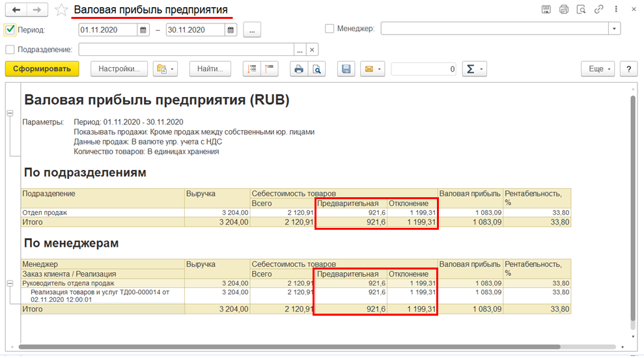Open the Еще menu
644x358 pixels.
tap(597, 69)
